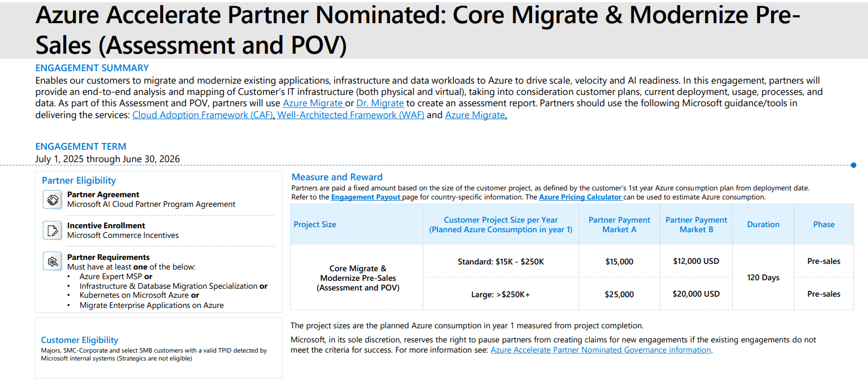Select the Standard: $15K - $250K cell
Screen dimensions: 868x391
click(x=501, y=262)
